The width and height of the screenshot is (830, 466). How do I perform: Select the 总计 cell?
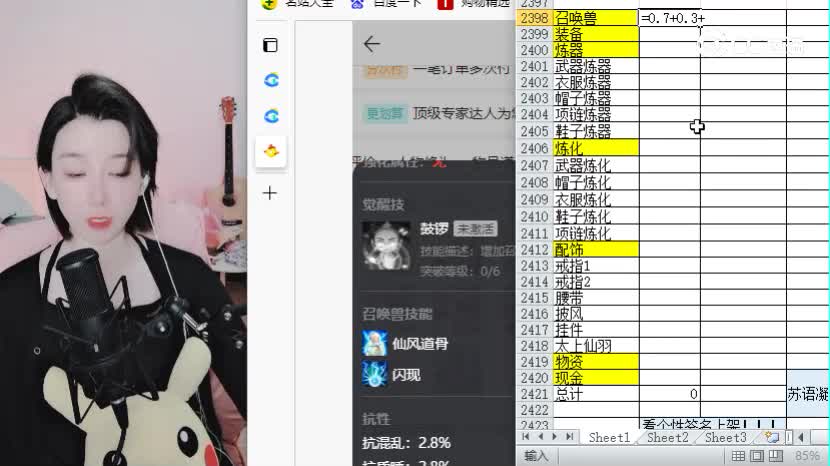point(596,394)
